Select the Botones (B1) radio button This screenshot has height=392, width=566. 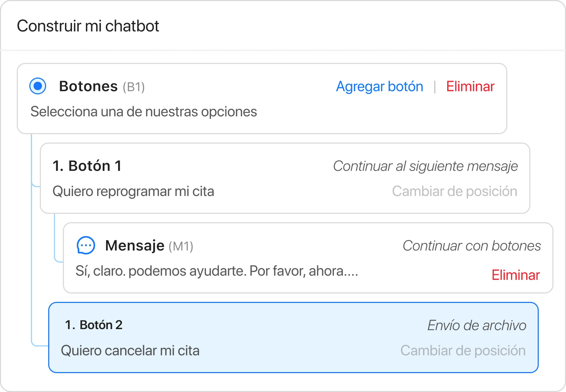pos(37,86)
